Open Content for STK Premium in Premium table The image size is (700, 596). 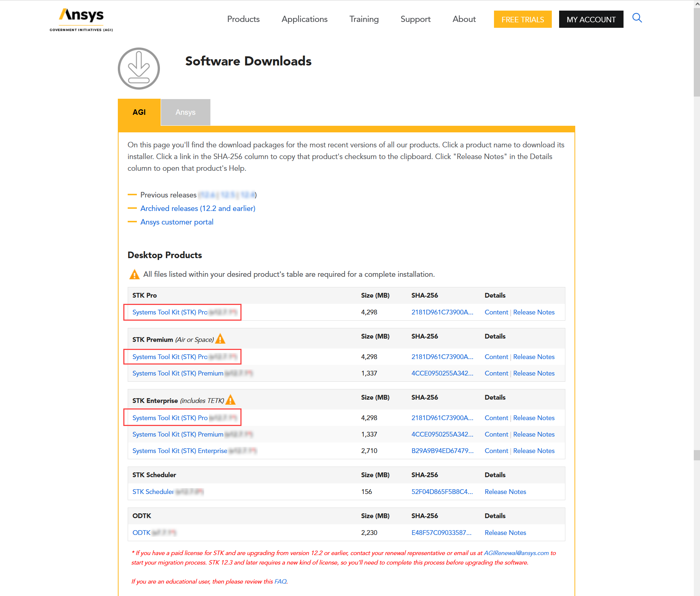[x=497, y=373]
